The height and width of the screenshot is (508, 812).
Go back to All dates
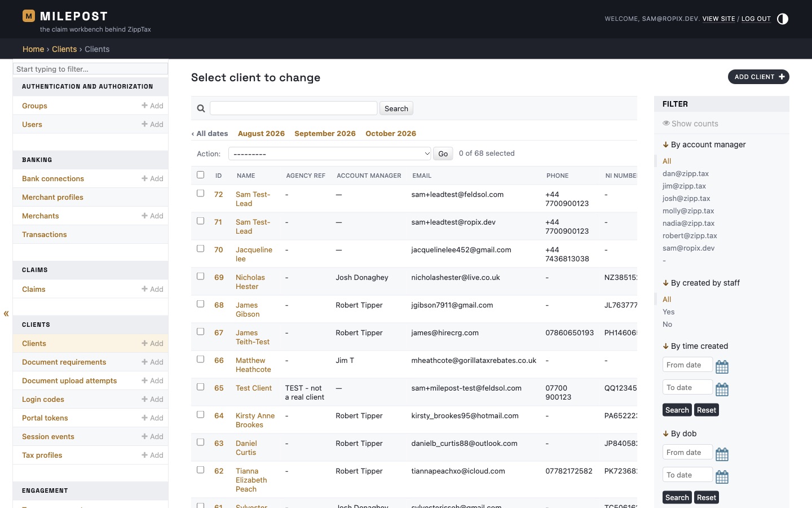(x=210, y=134)
